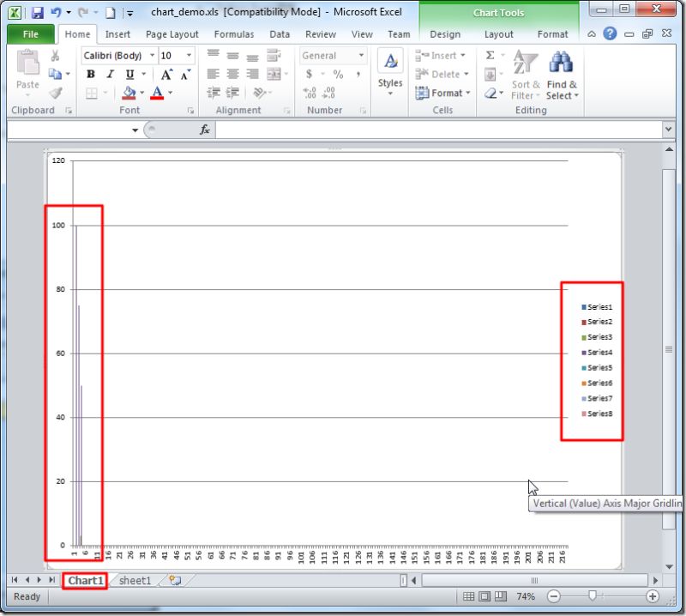Expand the Font Color dropdown arrow
The image size is (686, 616).
pos(170,93)
